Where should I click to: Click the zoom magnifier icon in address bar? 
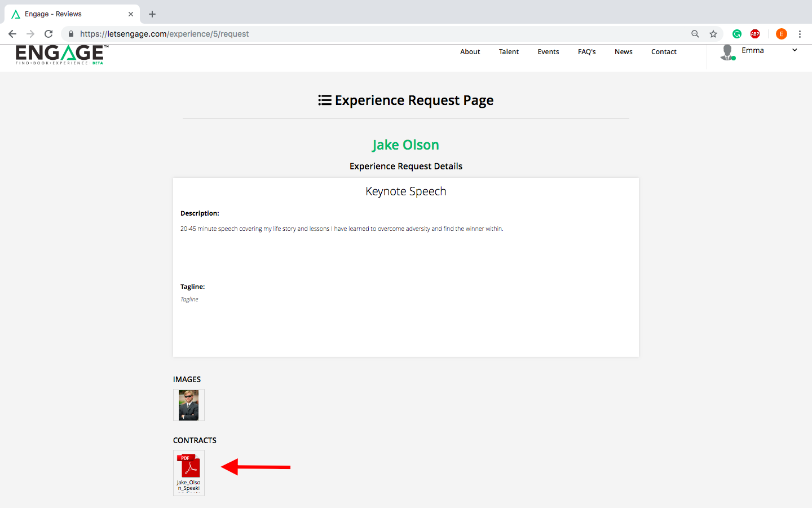695,34
